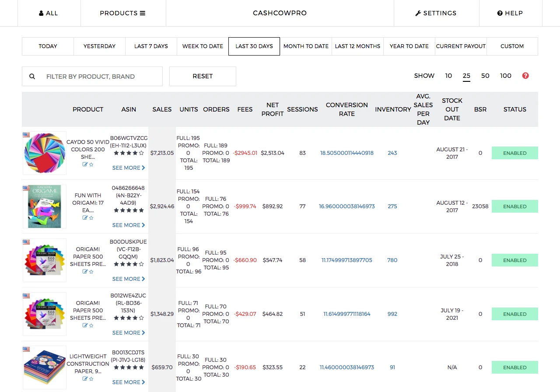This screenshot has height=392, width=560.
Task: Click the favorite star for ASIN B012WE4ZUC product
Action: point(91,325)
